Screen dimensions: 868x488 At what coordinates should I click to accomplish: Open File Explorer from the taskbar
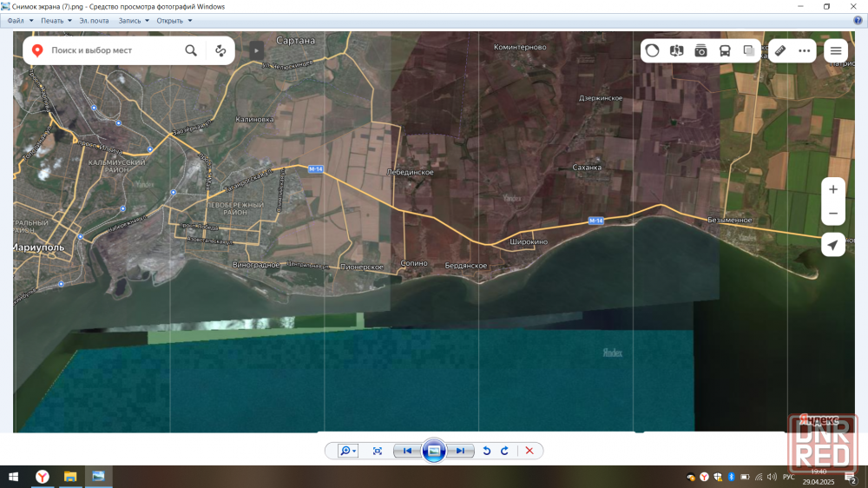click(70, 477)
